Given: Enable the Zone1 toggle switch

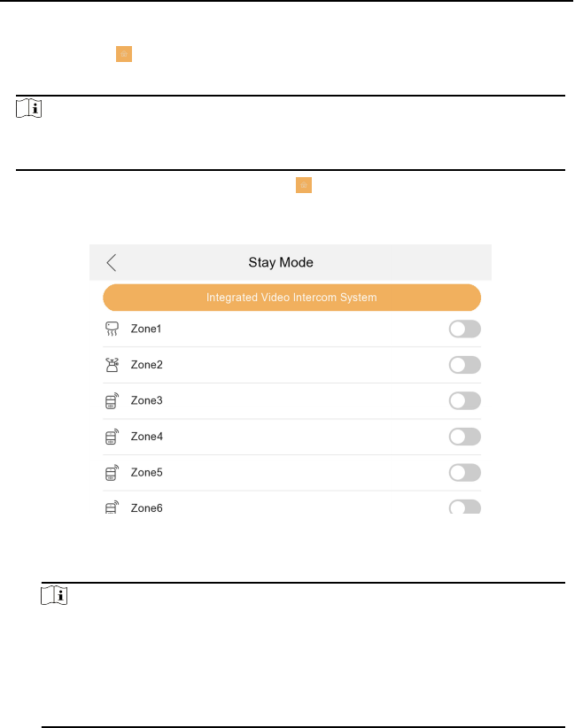Looking at the screenshot, I should [464, 329].
